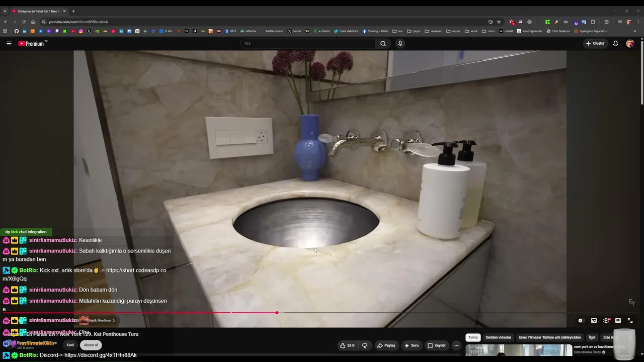Bookmark this page with star icon

coord(499,22)
